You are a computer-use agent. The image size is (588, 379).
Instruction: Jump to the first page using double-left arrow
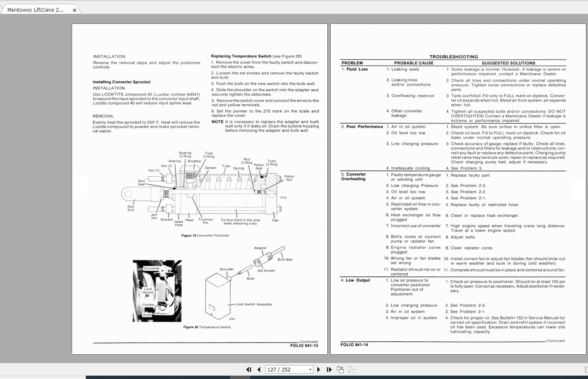pyautogui.click(x=249, y=369)
